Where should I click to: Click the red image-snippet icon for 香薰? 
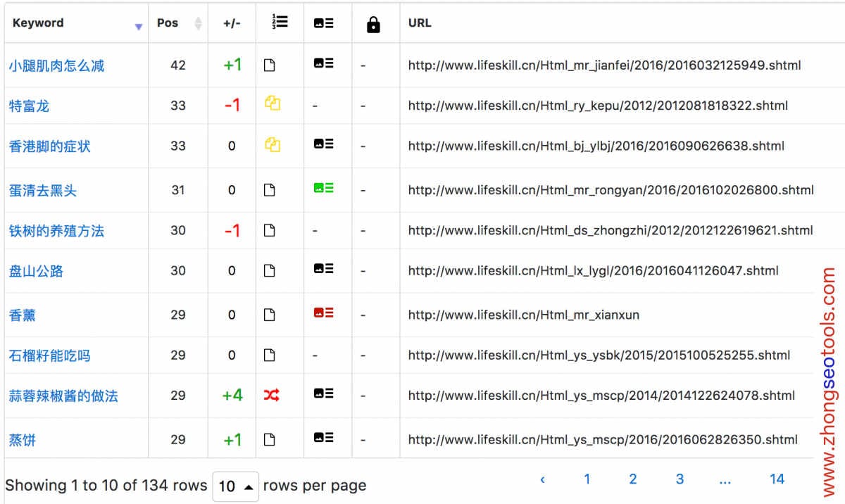[323, 313]
